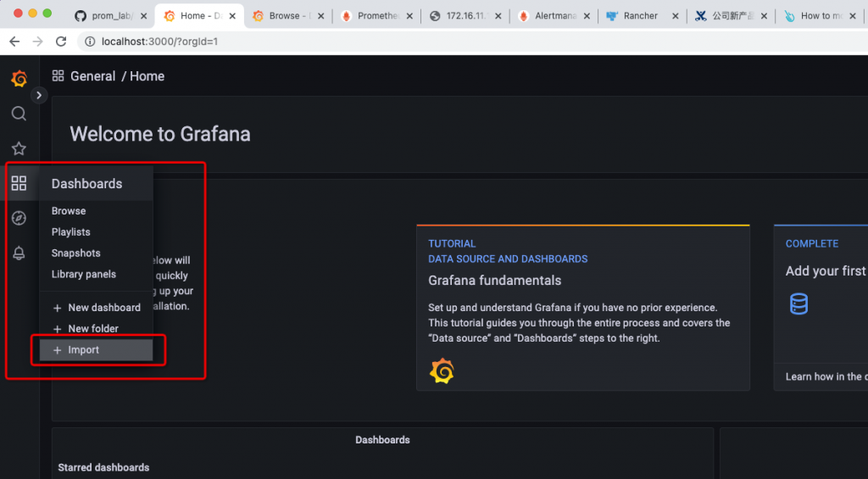868x479 pixels.
Task: Open Snapshots menu item
Action: point(97,253)
